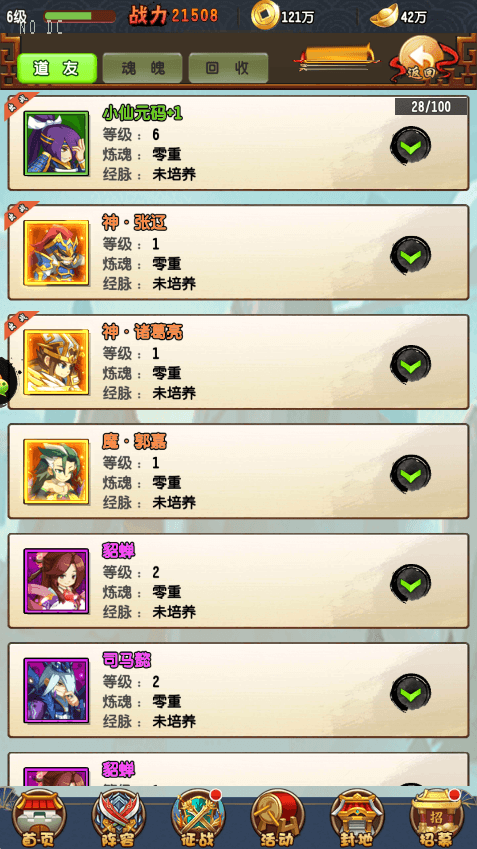This screenshot has height=849, width=477.
Task: Expand the 神·张辽 entry chevron
Action: [x=411, y=255]
